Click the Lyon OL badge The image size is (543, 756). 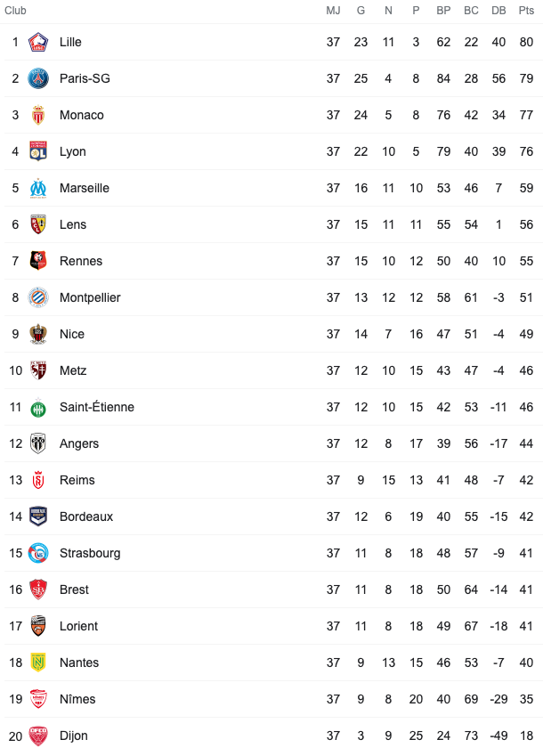tap(38, 151)
